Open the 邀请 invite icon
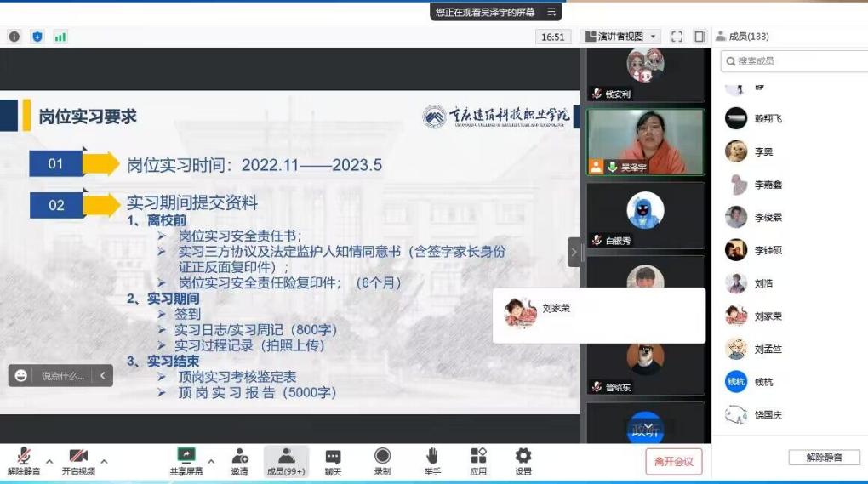The height and width of the screenshot is (484, 868). [x=240, y=461]
